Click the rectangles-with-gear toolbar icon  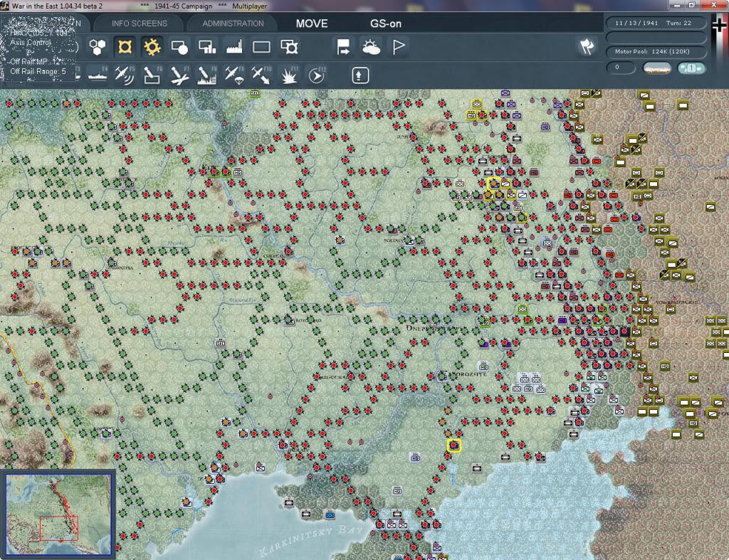pyautogui.click(x=289, y=47)
